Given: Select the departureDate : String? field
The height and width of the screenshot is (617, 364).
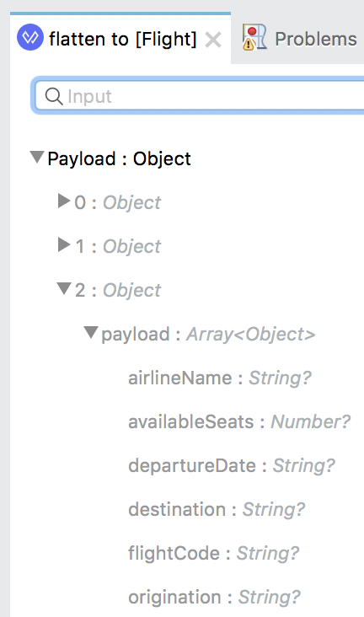Looking at the screenshot, I should pyautogui.click(x=232, y=466).
